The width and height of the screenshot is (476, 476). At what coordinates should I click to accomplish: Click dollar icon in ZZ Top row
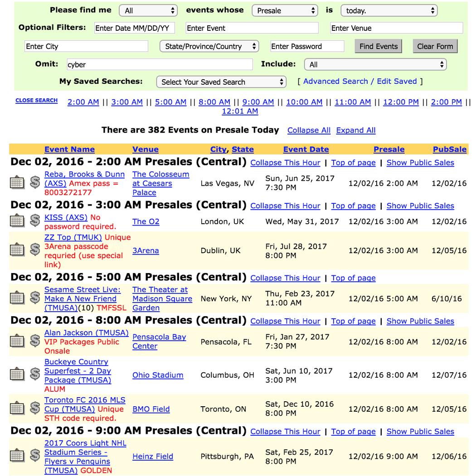35,250
